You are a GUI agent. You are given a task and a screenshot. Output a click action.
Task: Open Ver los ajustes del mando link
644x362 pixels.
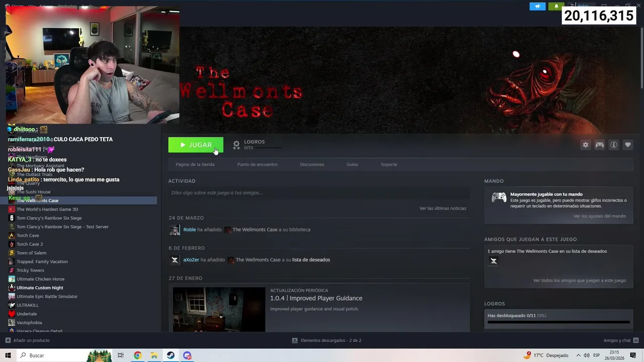click(600, 216)
